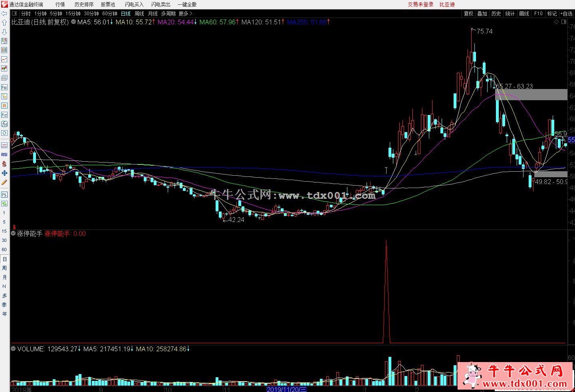Click the 交易未登录 login link

click(420, 4)
